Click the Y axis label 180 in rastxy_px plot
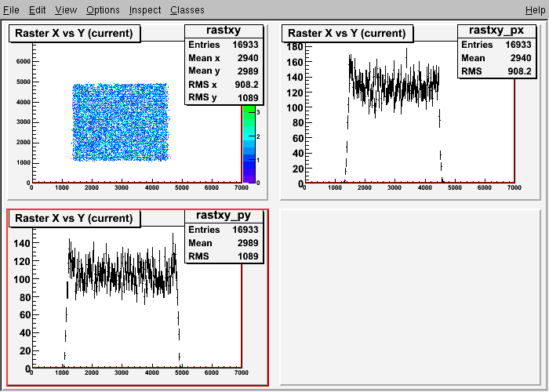Image resolution: width=549 pixels, height=392 pixels. pyautogui.click(x=295, y=47)
